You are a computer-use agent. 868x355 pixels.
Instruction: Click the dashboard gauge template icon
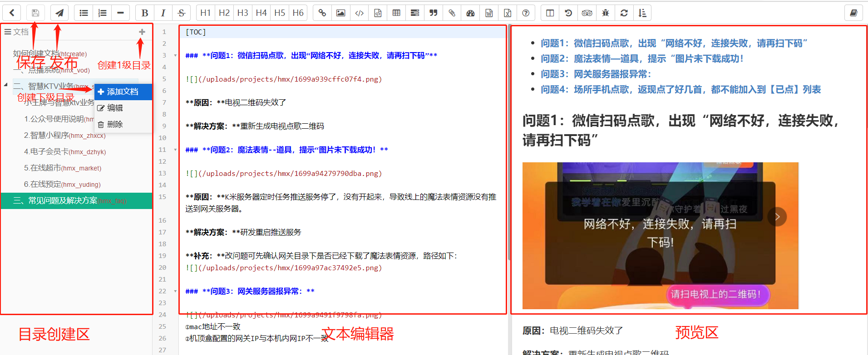470,13
